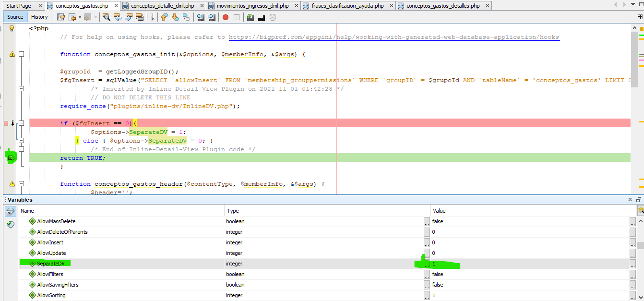Click ellipsis button left of AllowFilters value
Image resolution: width=644 pixels, height=301 pixels.
[427, 274]
